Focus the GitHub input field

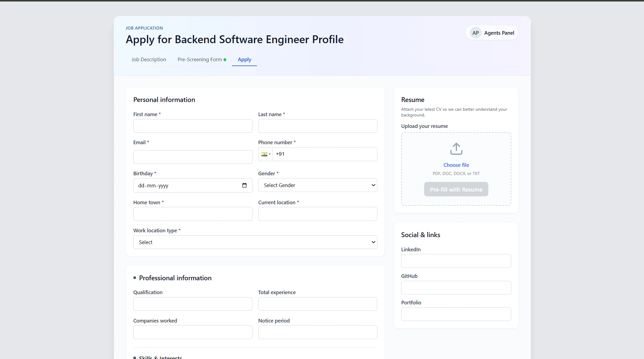[456, 288]
